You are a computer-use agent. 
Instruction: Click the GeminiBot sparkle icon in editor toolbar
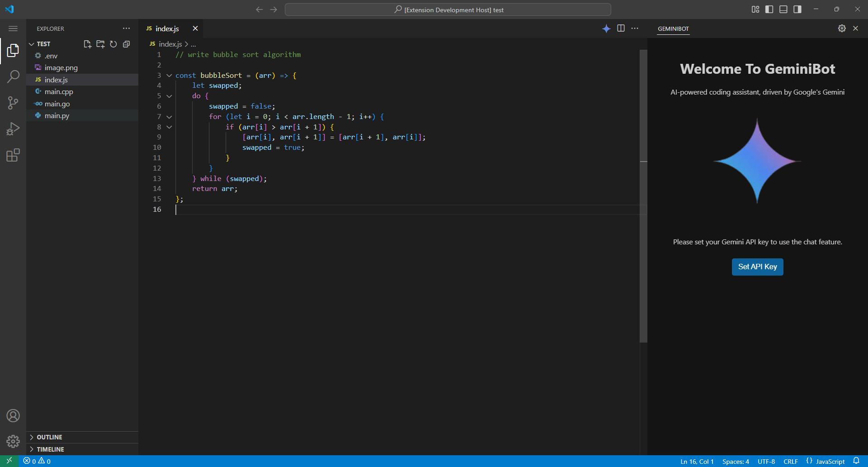click(606, 29)
